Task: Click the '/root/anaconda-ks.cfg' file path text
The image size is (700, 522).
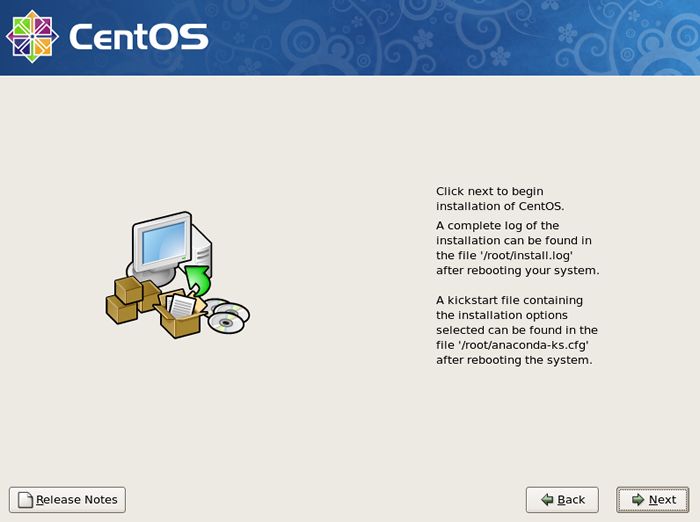Action: [523, 345]
